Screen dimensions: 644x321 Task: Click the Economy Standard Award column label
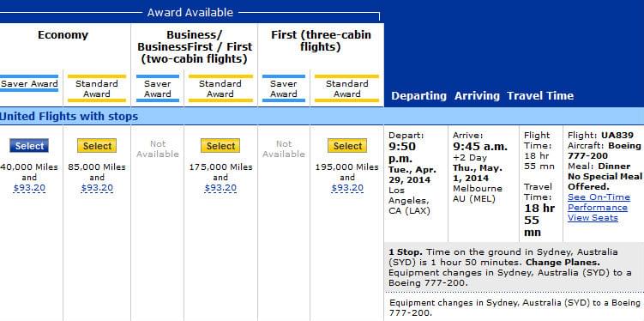coord(97,88)
